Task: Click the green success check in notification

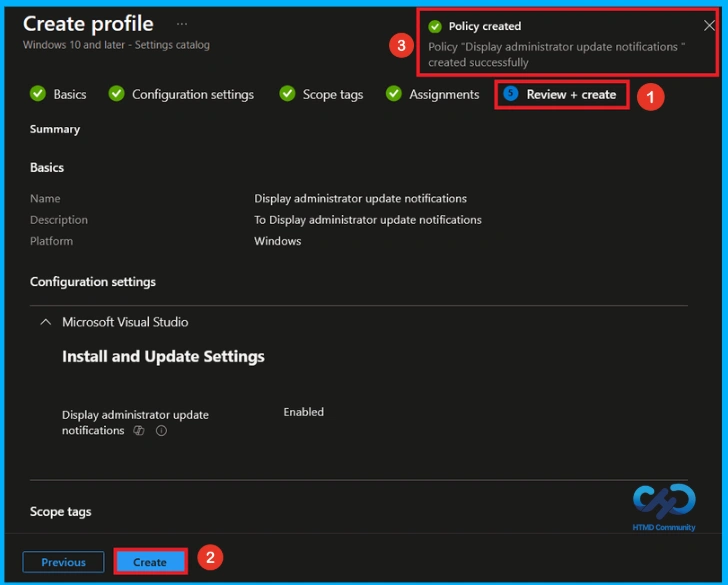Action: coord(435,26)
